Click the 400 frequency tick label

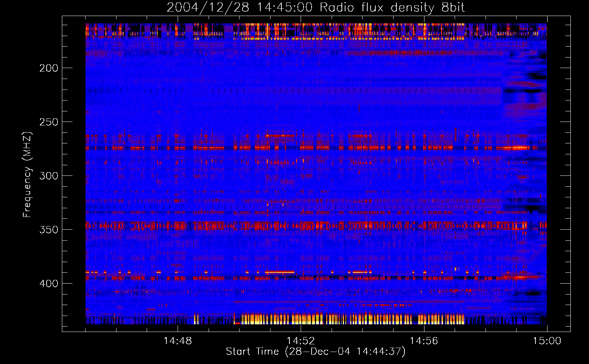(x=49, y=284)
